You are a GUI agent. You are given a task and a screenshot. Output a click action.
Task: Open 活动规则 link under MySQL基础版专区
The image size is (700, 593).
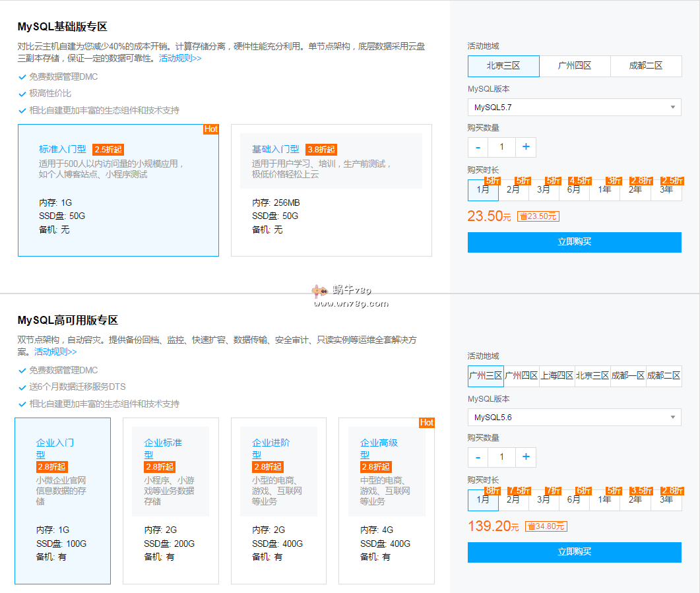click(x=180, y=58)
